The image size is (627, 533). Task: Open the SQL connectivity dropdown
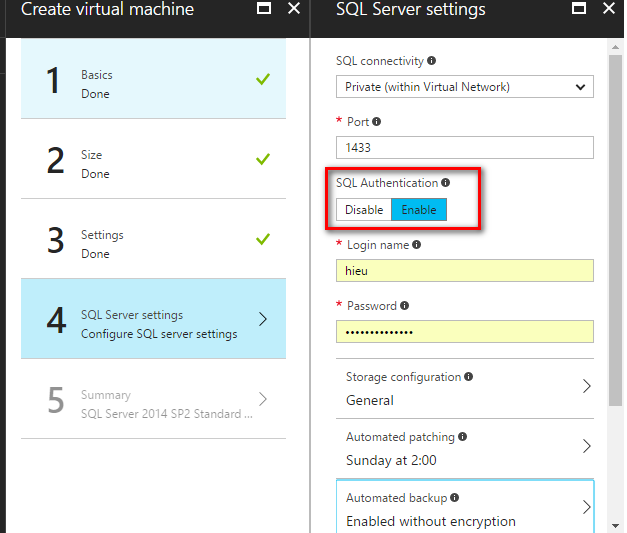(464, 87)
